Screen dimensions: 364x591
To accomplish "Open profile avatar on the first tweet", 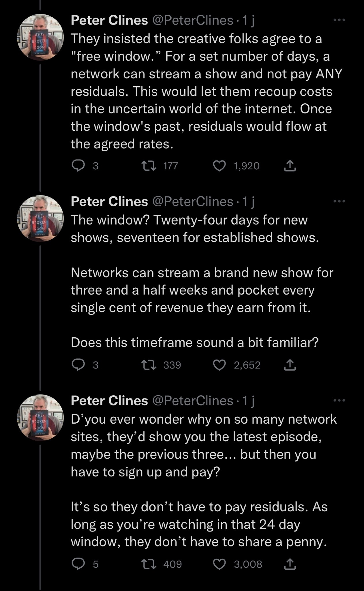I will click(x=40, y=37).
